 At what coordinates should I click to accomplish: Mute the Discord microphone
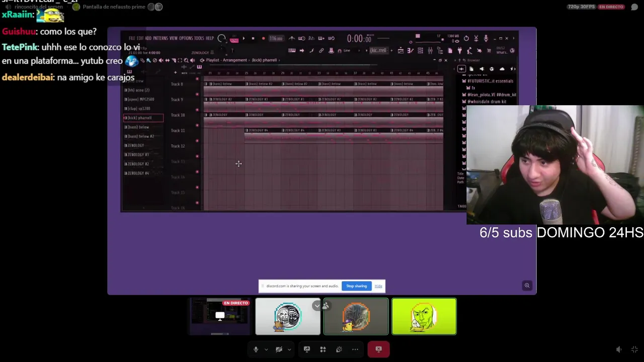(x=256, y=349)
